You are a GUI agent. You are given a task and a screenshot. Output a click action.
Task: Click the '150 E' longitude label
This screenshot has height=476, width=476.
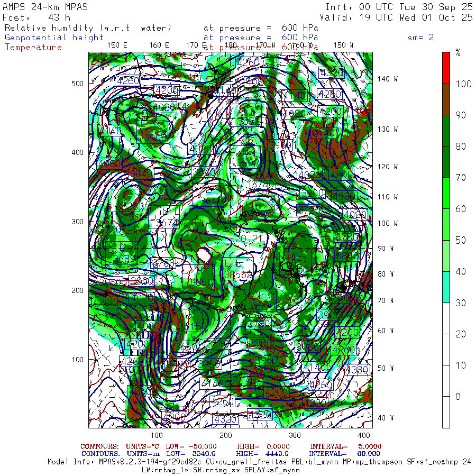click(117, 45)
